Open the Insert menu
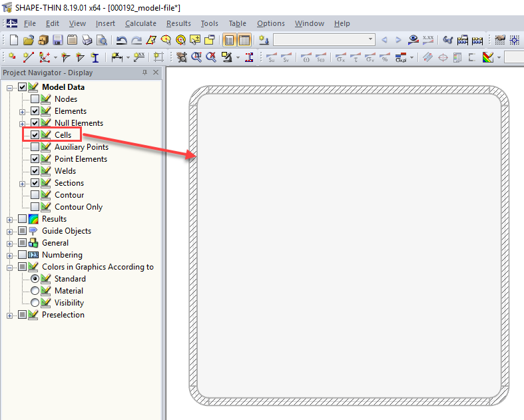 pyautogui.click(x=105, y=23)
